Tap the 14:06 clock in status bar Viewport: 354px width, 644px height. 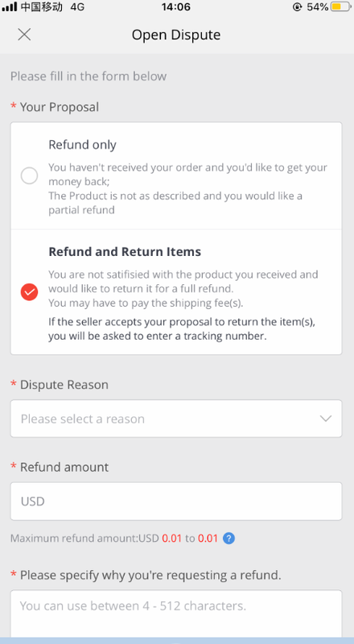coord(176,7)
